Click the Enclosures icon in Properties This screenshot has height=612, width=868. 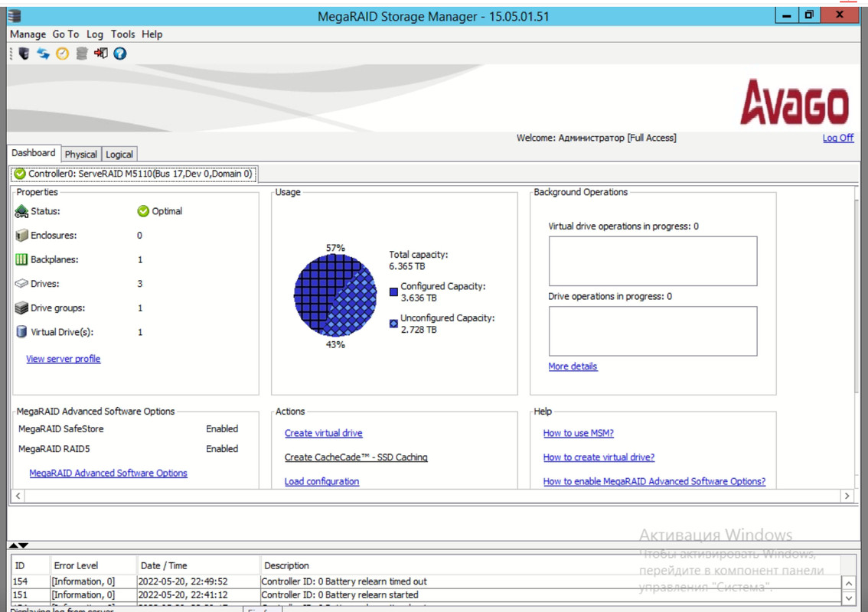click(x=21, y=236)
